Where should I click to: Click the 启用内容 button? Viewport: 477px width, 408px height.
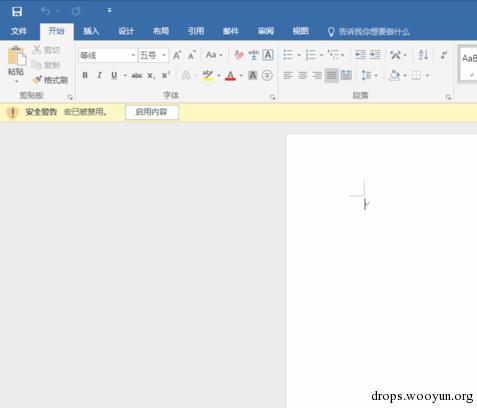[152, 112]
